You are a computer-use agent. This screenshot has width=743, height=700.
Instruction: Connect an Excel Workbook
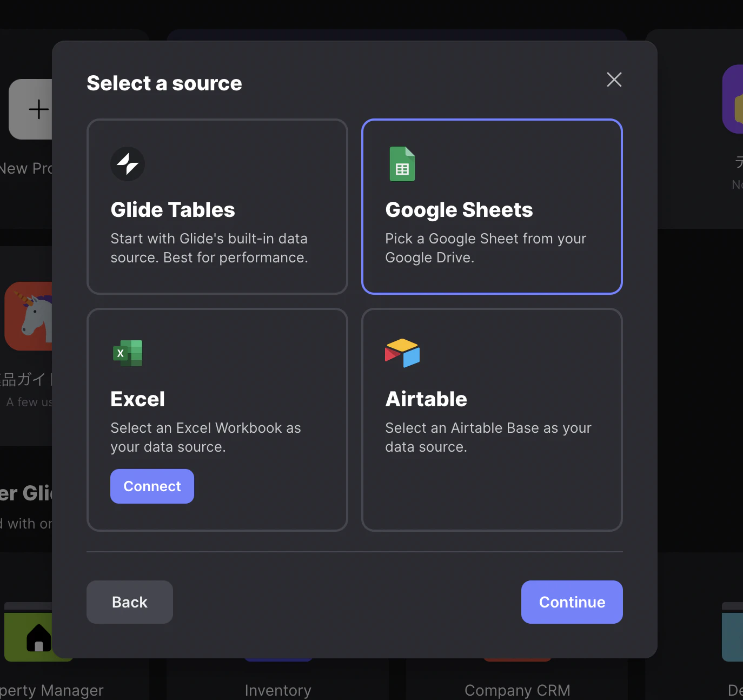point(152,486)
